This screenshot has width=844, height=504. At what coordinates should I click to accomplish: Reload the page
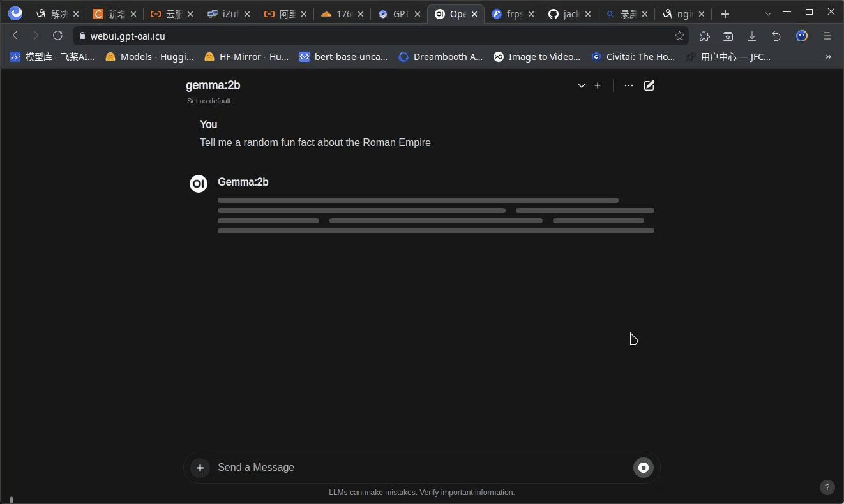point(57,36)
